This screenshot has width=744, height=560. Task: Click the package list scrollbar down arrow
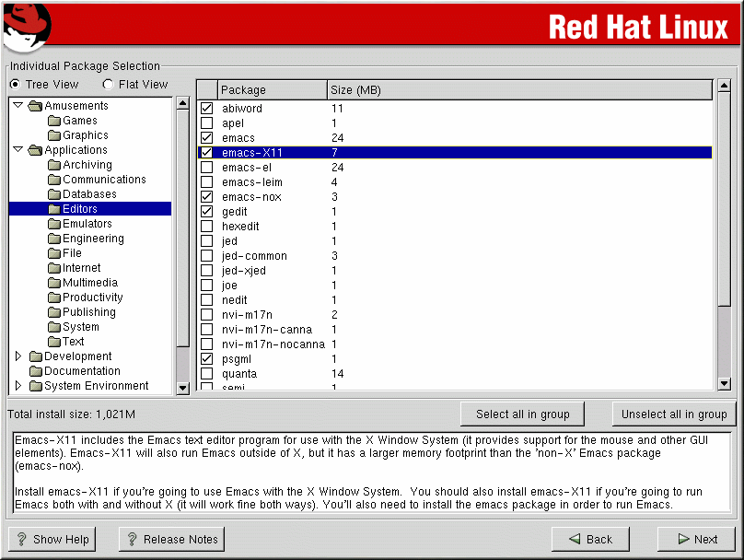point(724,384)
